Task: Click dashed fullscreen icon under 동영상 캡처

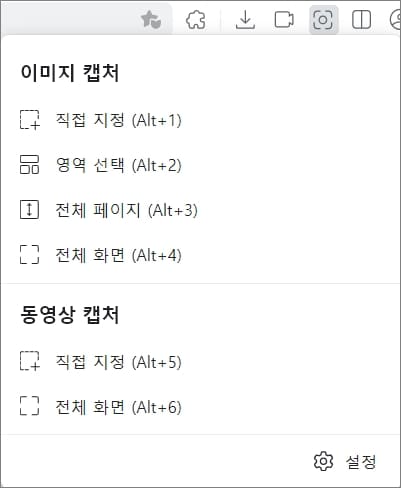Action: (x=29, y=406)
